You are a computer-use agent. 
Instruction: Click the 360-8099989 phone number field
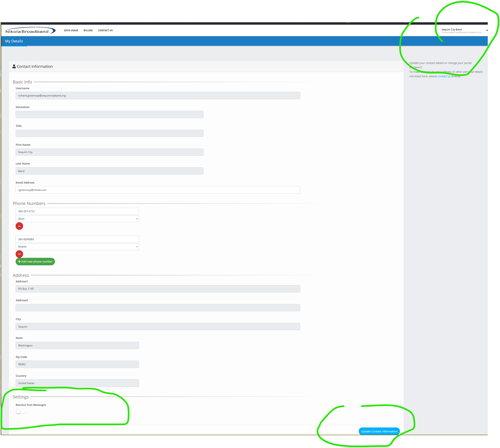point(77,239)
